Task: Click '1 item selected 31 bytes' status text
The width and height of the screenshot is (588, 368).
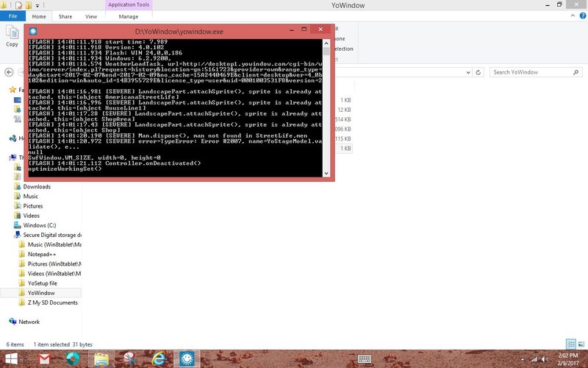Action: (x=63, y=344)
